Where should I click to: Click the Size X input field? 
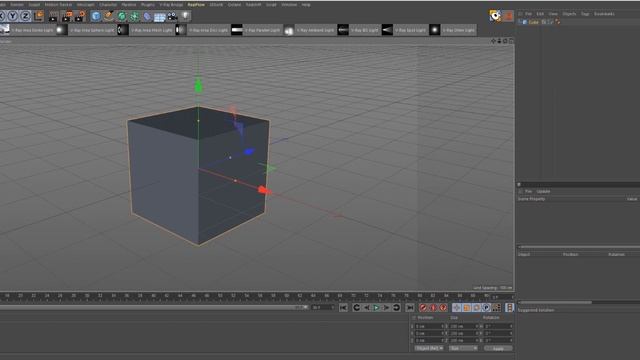coord(463,327)
